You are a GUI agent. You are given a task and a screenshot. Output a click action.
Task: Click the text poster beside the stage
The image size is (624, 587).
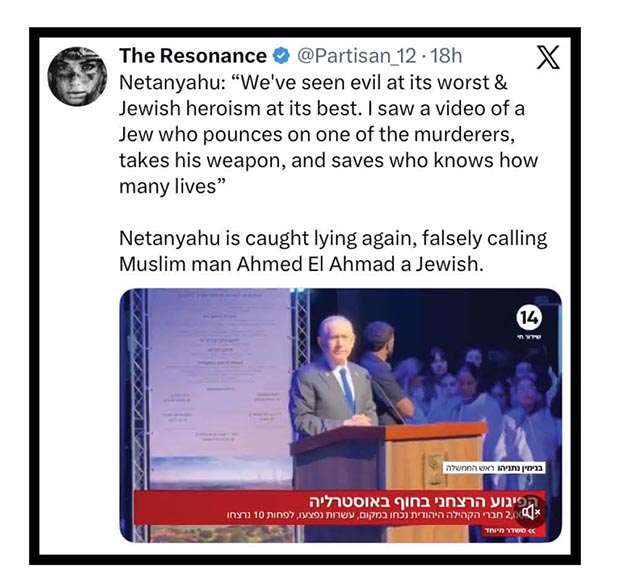point(218,390)
